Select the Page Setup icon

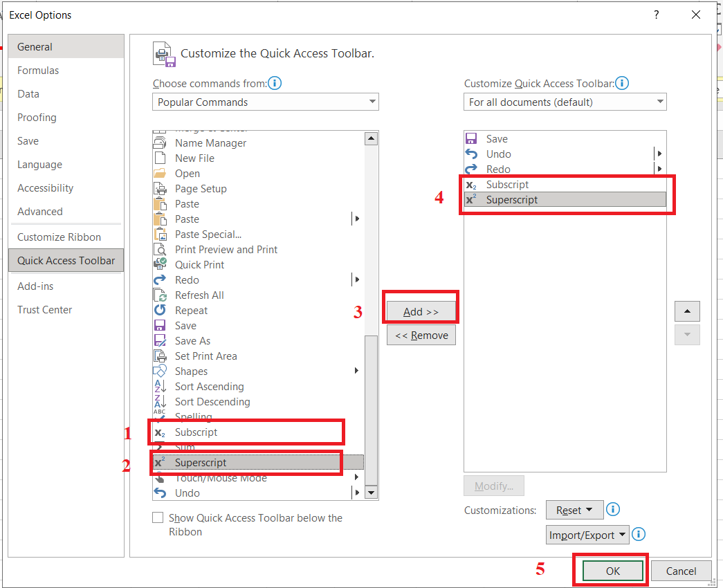click(160, 189)
